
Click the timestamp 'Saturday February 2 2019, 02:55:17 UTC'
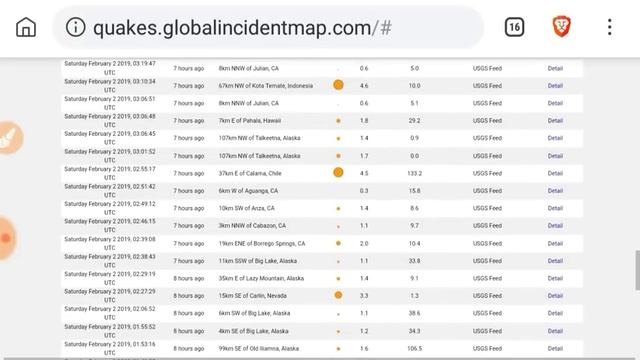pos(110,173)
